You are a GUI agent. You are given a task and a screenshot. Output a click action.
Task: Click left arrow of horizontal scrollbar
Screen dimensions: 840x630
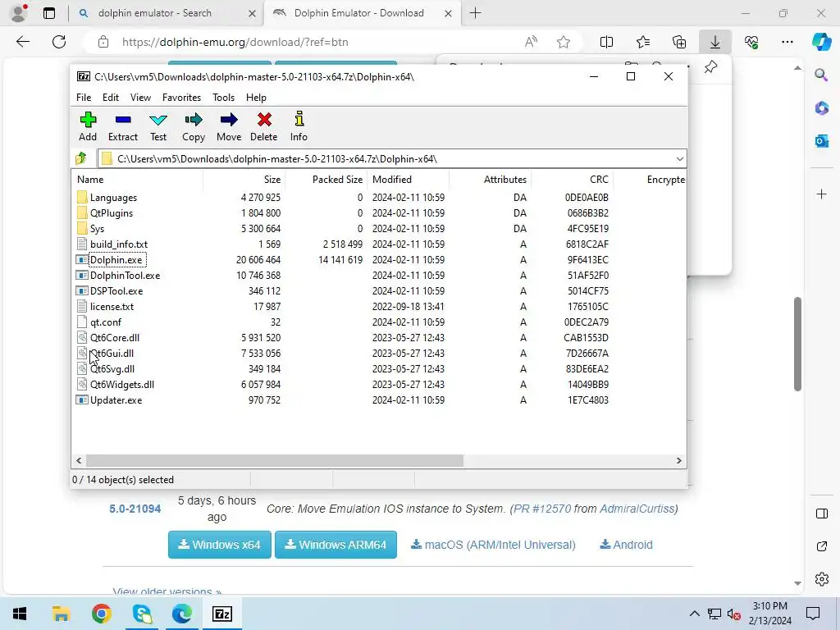pos(80,461)
